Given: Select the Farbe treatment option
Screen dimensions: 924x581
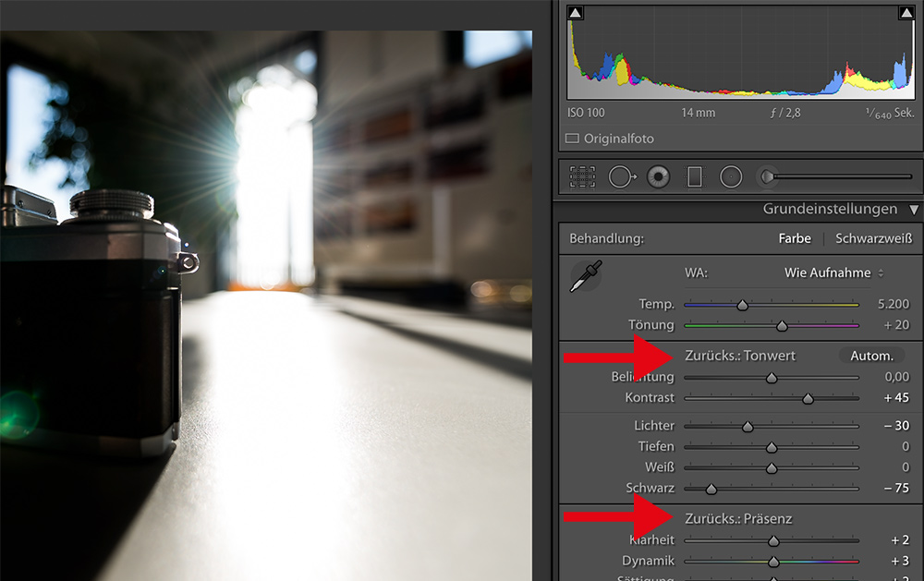Looking at the screenshot, I should coord(795,238).
